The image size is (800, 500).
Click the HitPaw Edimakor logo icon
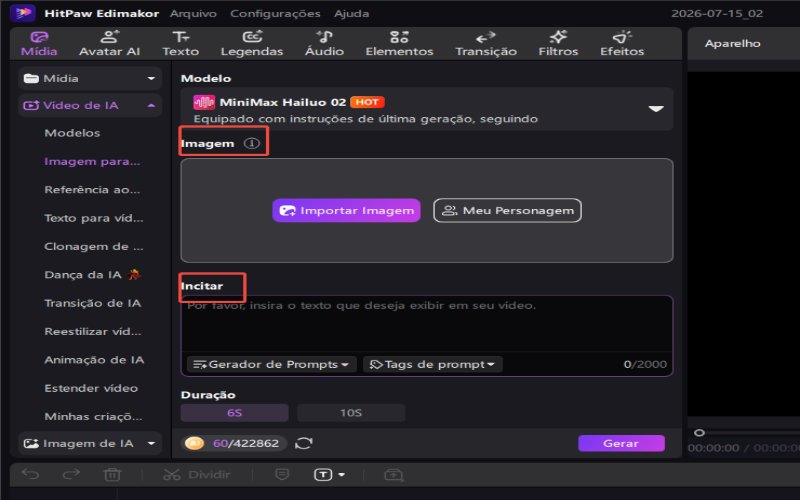[x=23, y=13]
